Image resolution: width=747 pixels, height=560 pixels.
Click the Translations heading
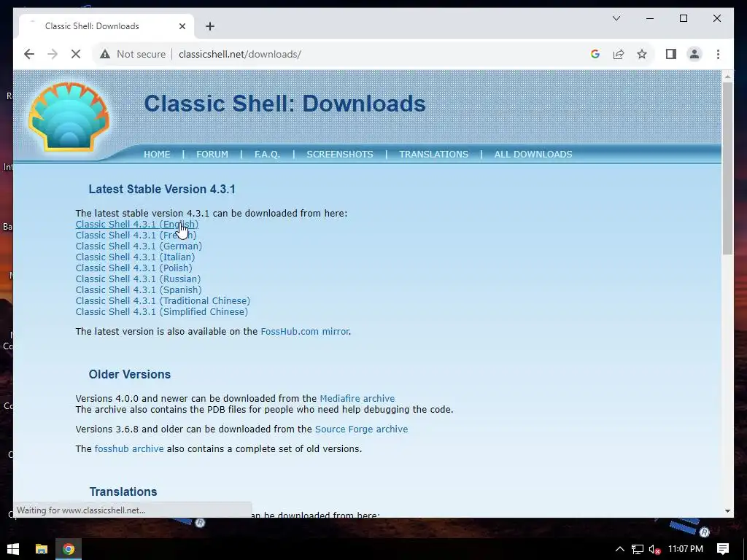pyautogui.click(x=123, y=491)
